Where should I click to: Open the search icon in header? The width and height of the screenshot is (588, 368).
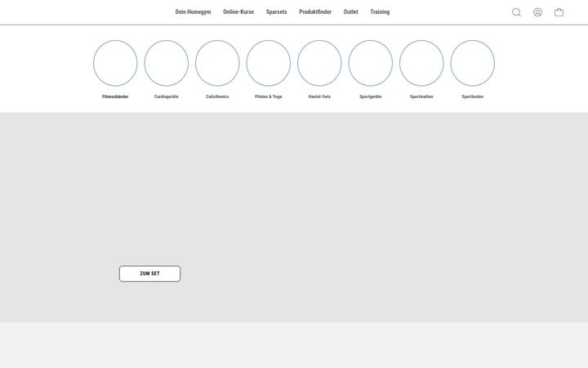(x=516, y=12)
